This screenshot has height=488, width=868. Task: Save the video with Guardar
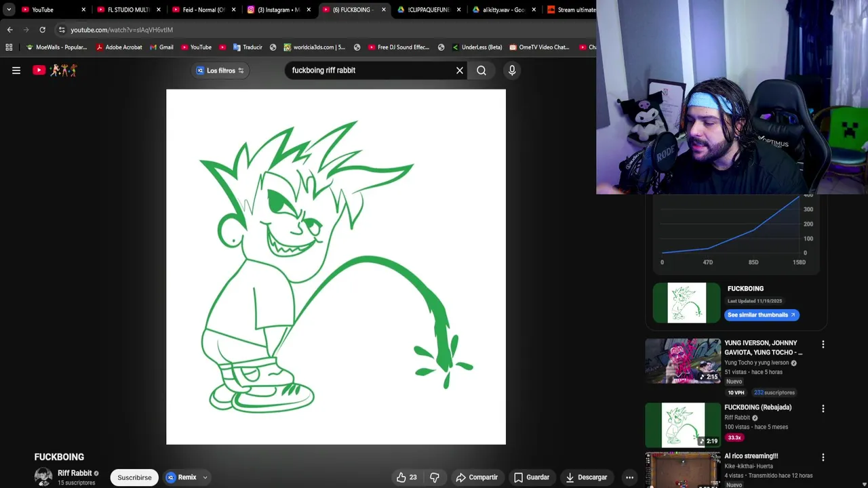click(532, 477)
